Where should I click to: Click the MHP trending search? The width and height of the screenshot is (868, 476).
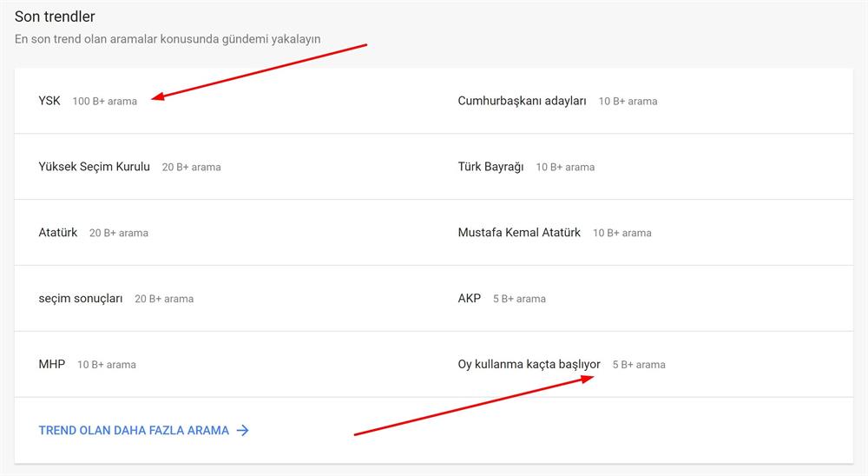click(x=52, y=364)
